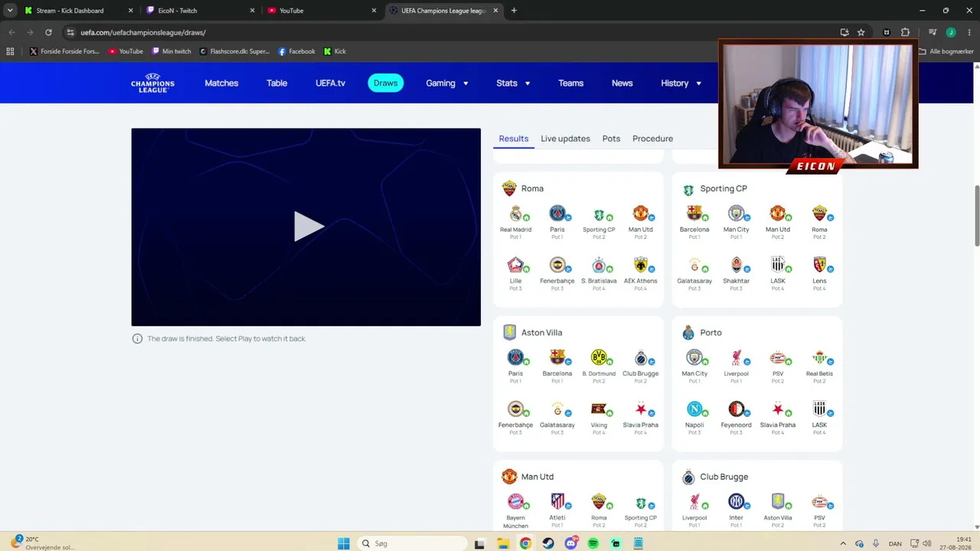Click the AEK Athens crest in Roma's card

pyautogui.click(x=640, y=265)
